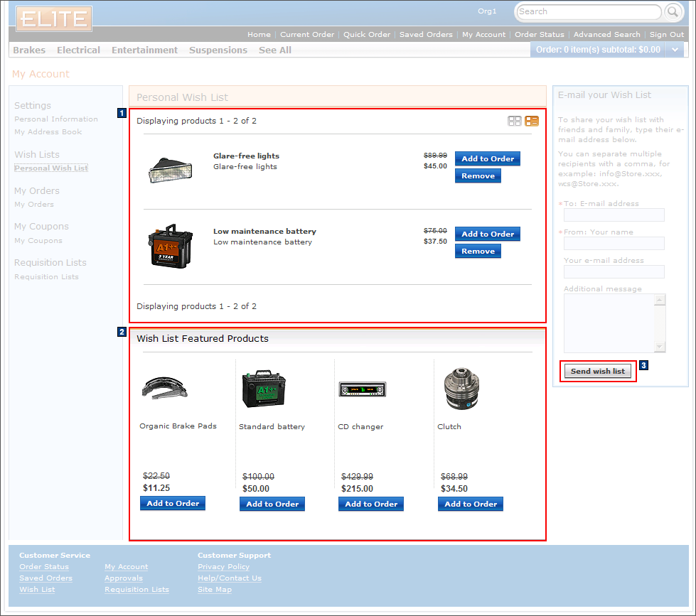Click the To E-mail address field
The image size is (696, 616).
pyautogui.click(x=614, y=215)
